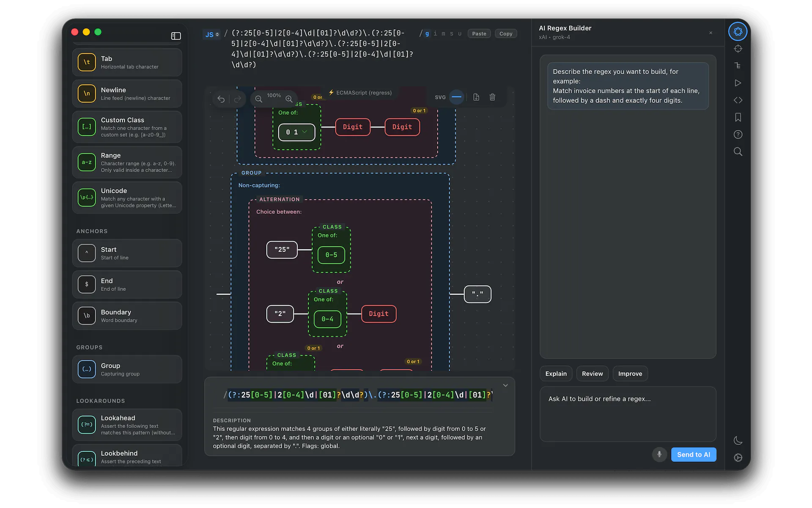
Task: Add the Custom Class block
Action: 127,127
